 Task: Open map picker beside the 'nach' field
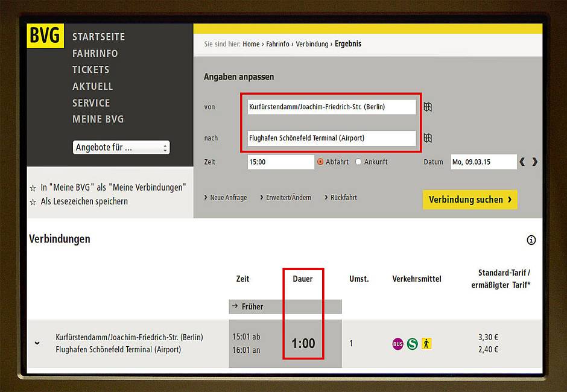coord(428,138)
